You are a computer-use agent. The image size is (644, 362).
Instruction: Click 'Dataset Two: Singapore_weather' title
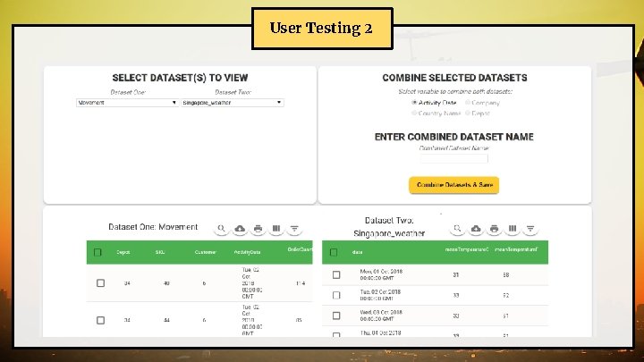click(x=389, y=227)
